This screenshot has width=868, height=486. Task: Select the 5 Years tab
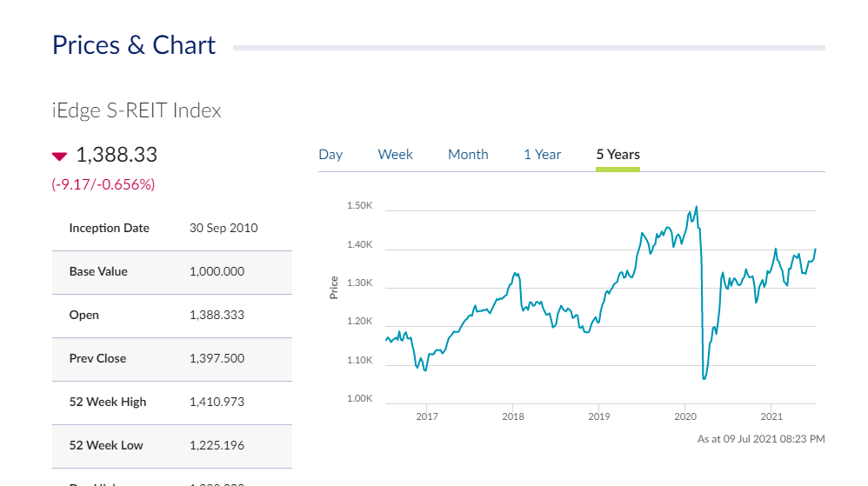click(x=618, y=155)
